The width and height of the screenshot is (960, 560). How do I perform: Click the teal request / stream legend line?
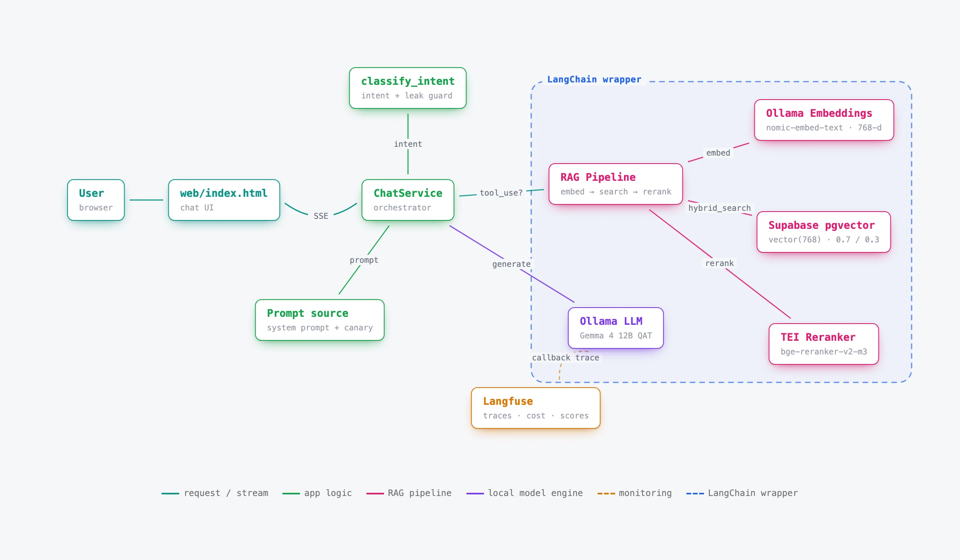pos(170,494)
